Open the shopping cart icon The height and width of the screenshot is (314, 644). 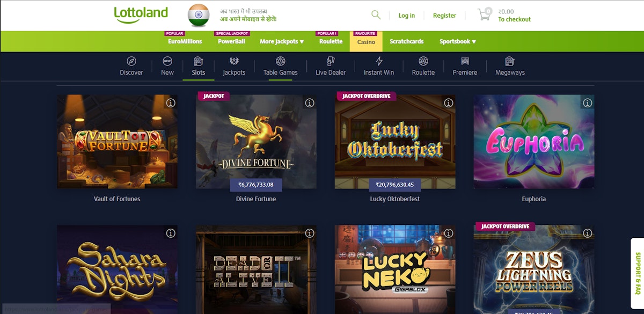485,14
